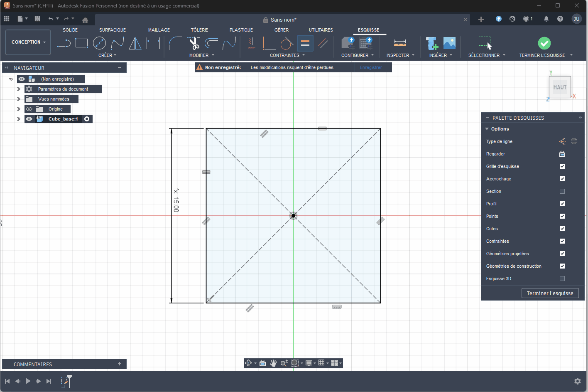Select the Offset tool in Modifier
588x392 pixels.
[x=212, y=43]
